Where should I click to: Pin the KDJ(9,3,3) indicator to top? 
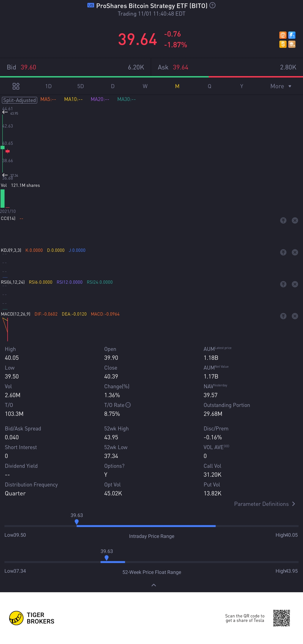[x=283, y=252]
